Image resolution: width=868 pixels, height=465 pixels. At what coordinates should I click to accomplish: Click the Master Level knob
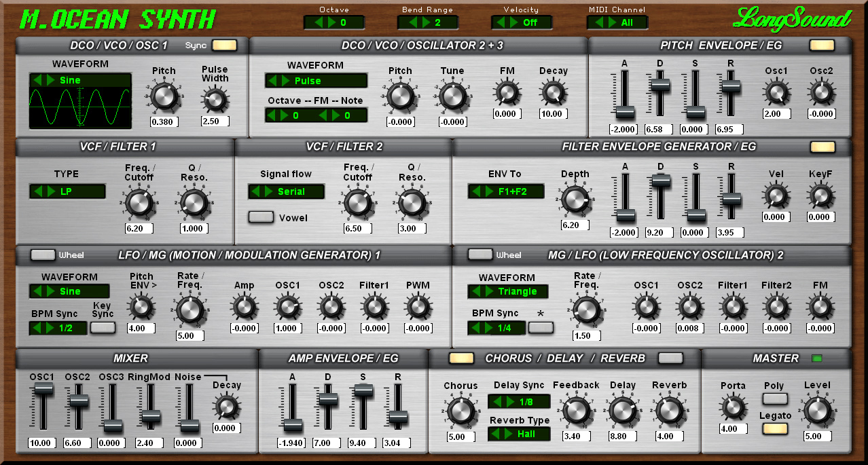(x=817, y=411)
